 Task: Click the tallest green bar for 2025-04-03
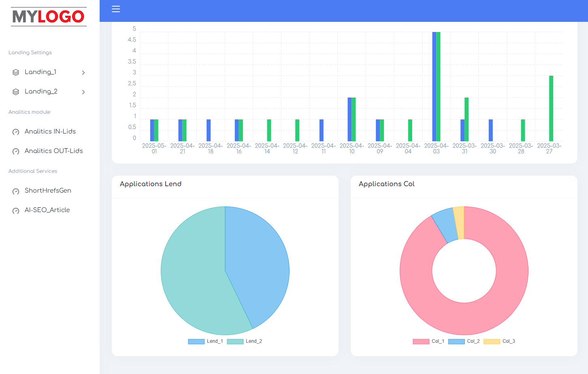coord(438,86)
